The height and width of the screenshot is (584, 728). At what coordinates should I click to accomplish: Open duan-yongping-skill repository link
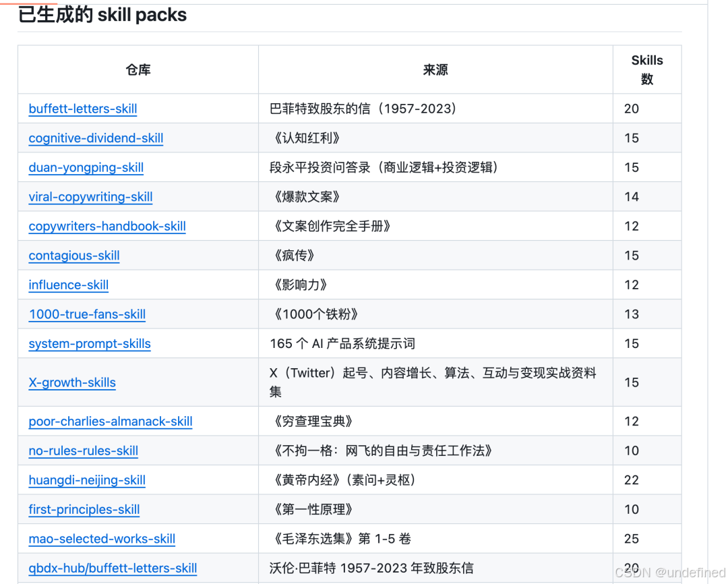pyautogui.click(x=86, y=167)
